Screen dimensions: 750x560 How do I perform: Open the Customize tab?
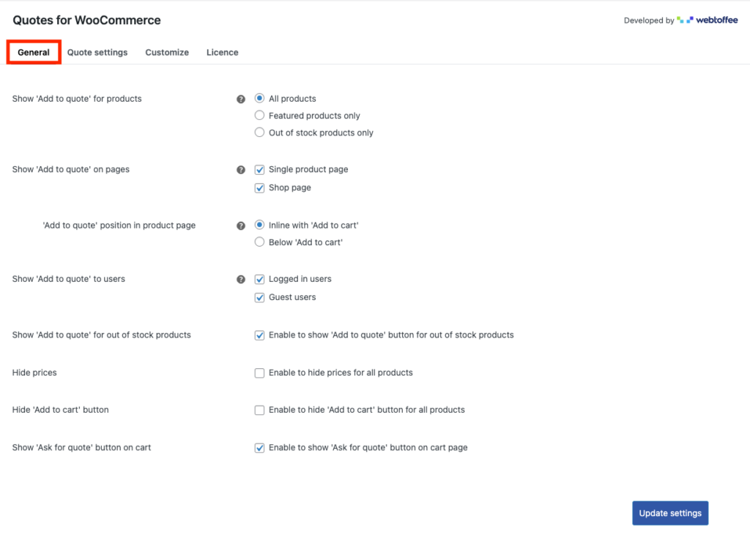coord(167,52)
